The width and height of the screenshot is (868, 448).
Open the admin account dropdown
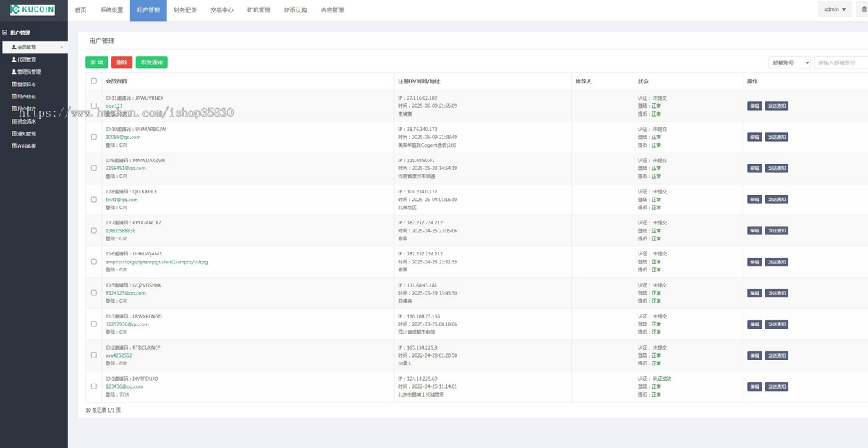click(835, 9)
